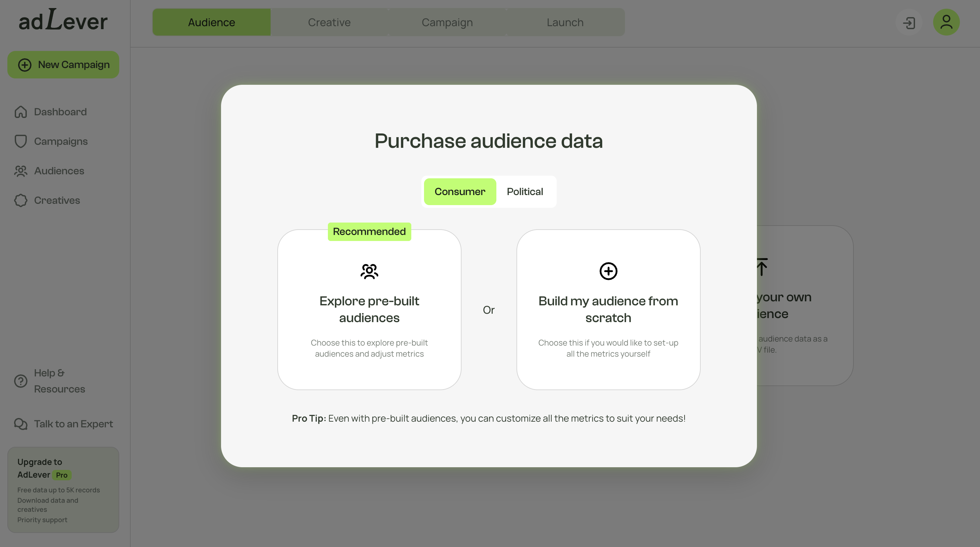Click the plus circle icon on scratch card

tap(608, 271)
